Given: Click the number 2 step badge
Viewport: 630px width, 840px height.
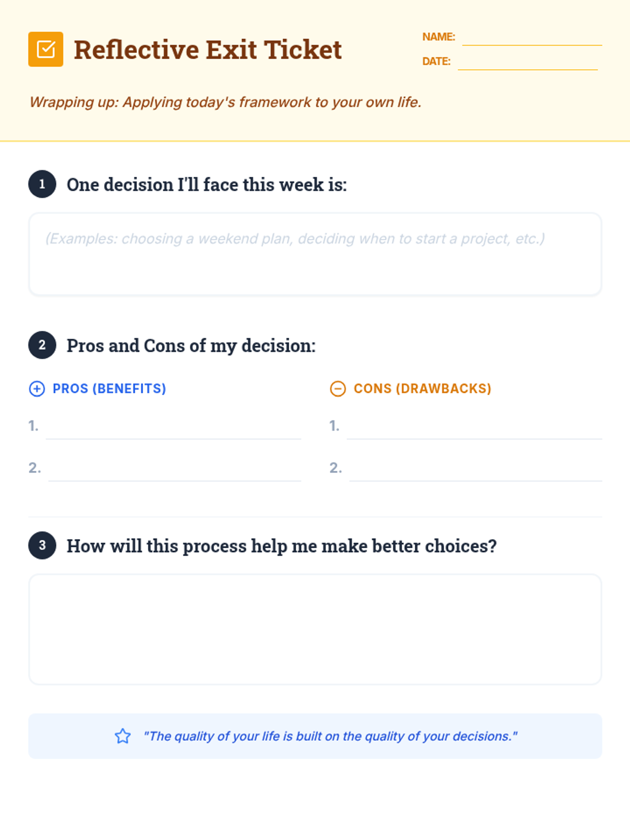Looking at the screenshot, I should click(x=42, y=345).
